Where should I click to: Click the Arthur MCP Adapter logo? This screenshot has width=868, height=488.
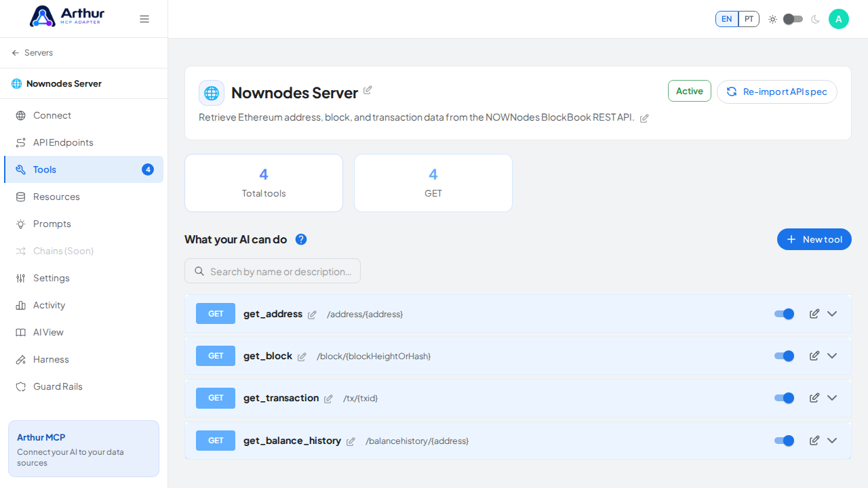[67, 16]
